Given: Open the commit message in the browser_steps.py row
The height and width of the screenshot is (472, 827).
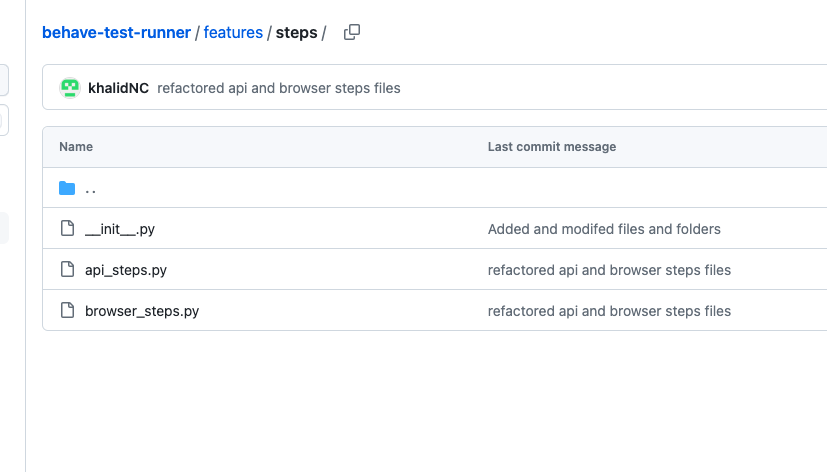Looking at the screenshot, I should point(609,311).
